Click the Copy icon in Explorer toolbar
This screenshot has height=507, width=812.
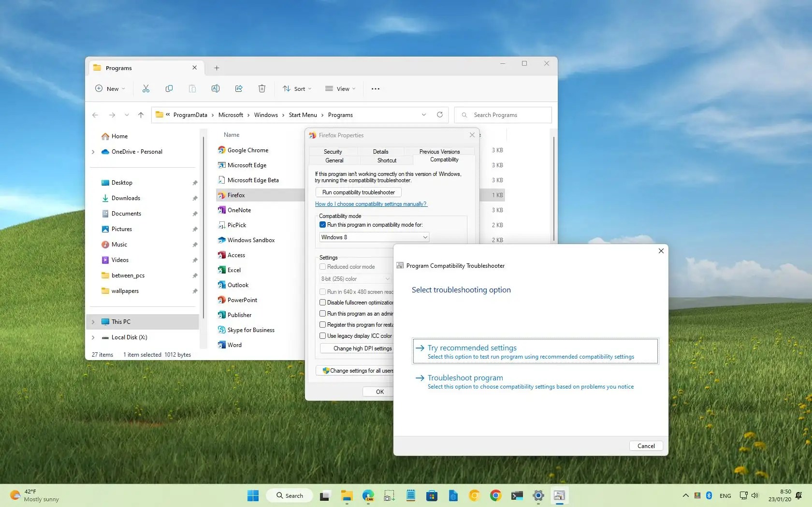pos(169,88)
